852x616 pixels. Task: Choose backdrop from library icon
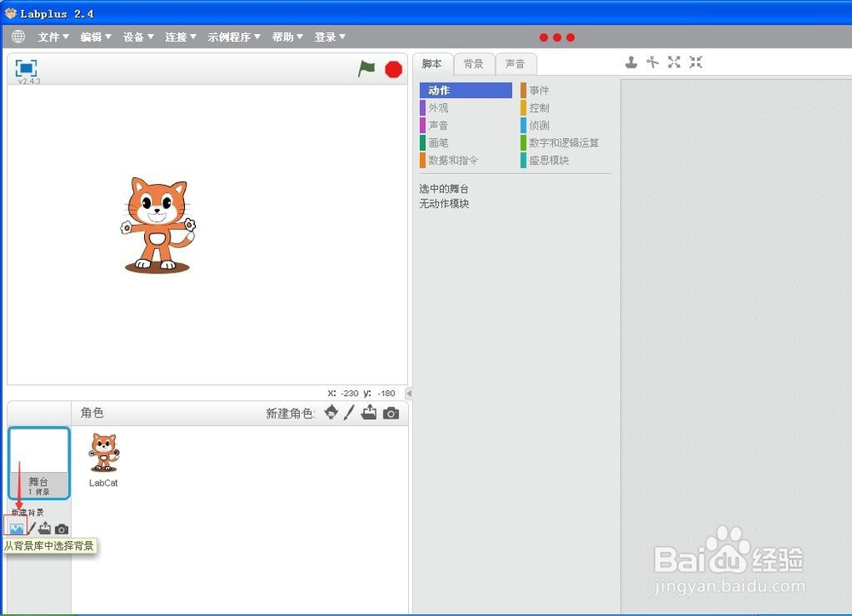point(16,528)
